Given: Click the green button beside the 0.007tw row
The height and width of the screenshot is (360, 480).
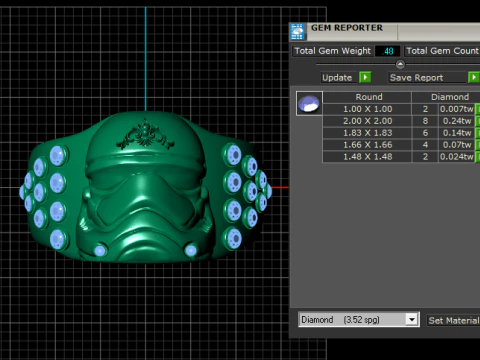Looking at the screenshot, I should tap(477, 109).
